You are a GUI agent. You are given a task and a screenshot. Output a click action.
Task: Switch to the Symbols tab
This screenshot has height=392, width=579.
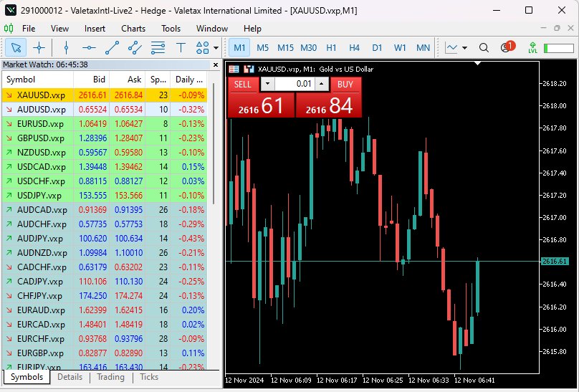[x=27, y=377]
